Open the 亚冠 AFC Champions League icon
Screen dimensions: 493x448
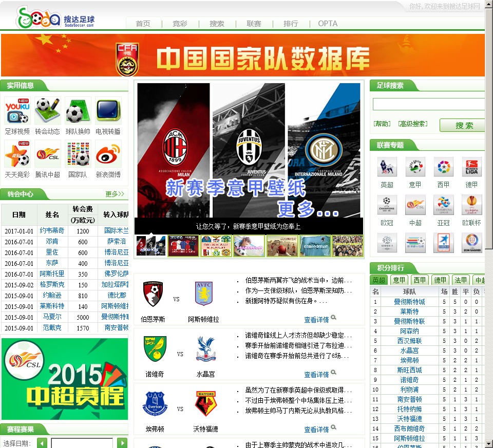[x=443, y=205]
